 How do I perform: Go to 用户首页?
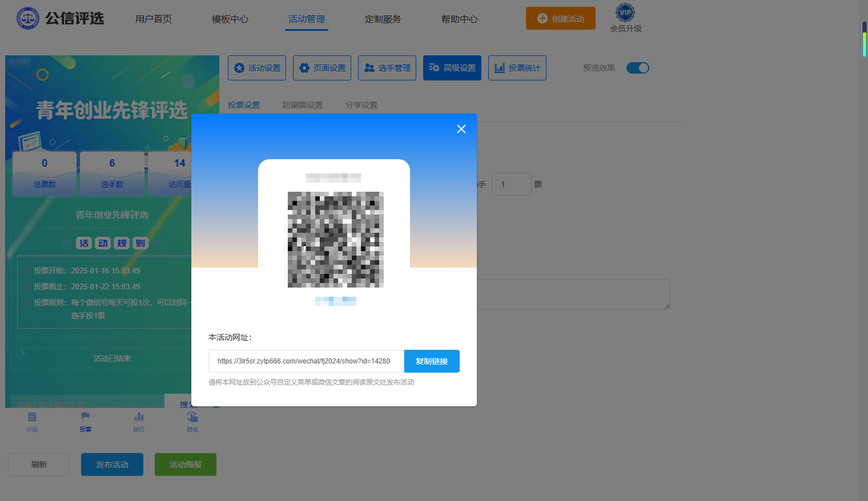[x=154, y=19]
